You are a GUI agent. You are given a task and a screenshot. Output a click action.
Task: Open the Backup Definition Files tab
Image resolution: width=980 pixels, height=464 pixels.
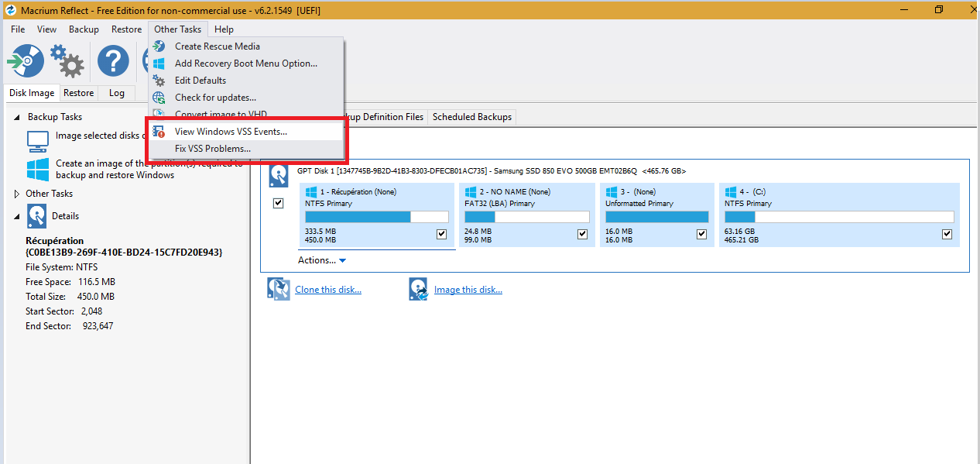tap(385, 117)
